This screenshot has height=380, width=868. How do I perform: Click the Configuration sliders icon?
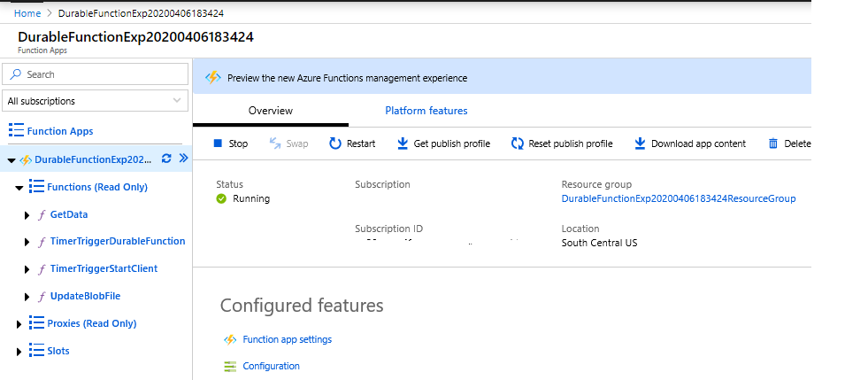[x=230, y=366]
